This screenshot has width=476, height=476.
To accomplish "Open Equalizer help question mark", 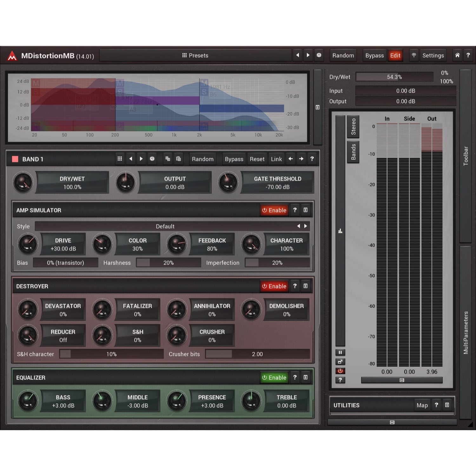I will click(295, 377).
